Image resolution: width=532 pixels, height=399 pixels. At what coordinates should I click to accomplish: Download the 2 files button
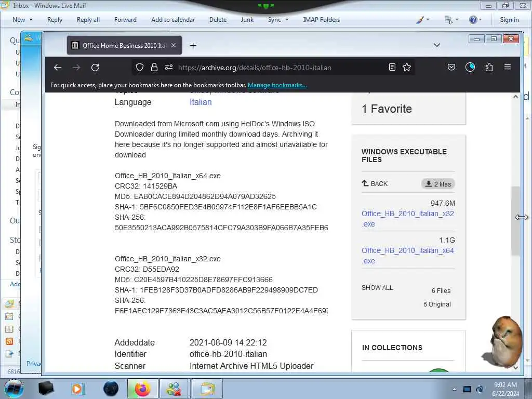click(438, 184)
